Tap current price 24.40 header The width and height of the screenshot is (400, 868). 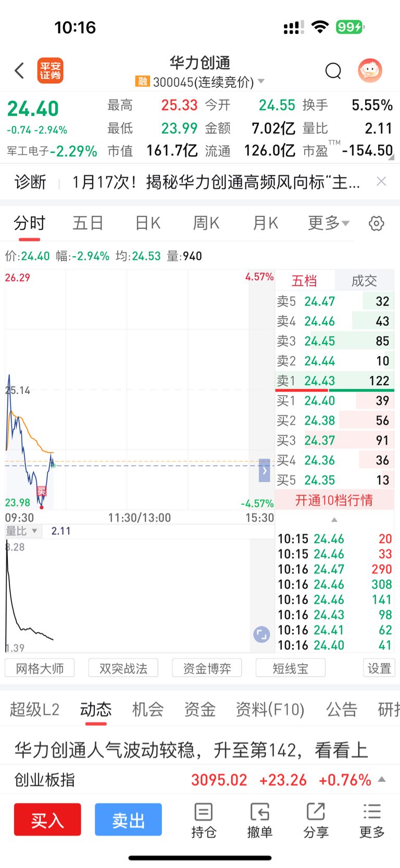point(33,108)
